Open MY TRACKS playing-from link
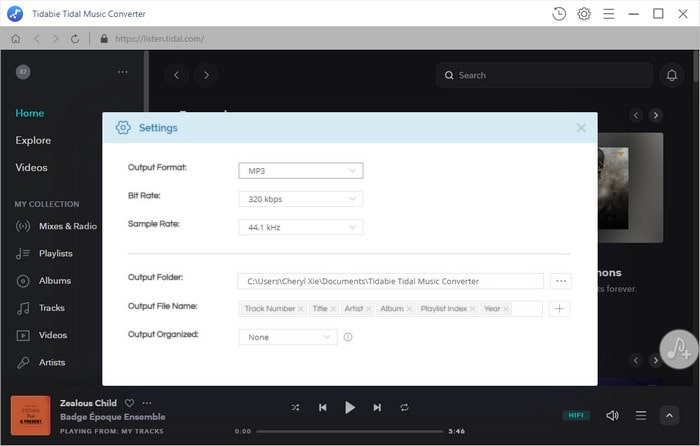Image resolution: width=700 pixels, height=446 pixels. pyautogui.click(x=142, y=432)
